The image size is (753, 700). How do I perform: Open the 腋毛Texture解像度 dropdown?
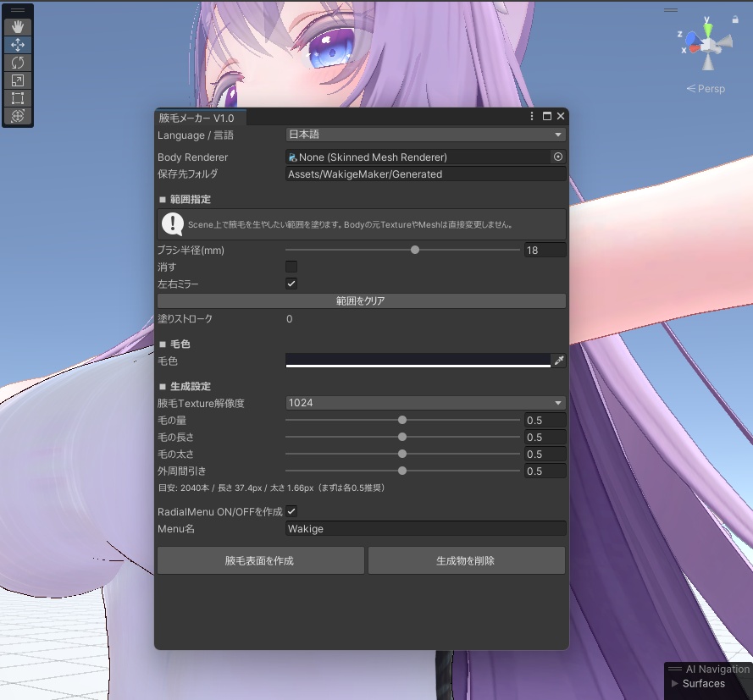point(425,403)
